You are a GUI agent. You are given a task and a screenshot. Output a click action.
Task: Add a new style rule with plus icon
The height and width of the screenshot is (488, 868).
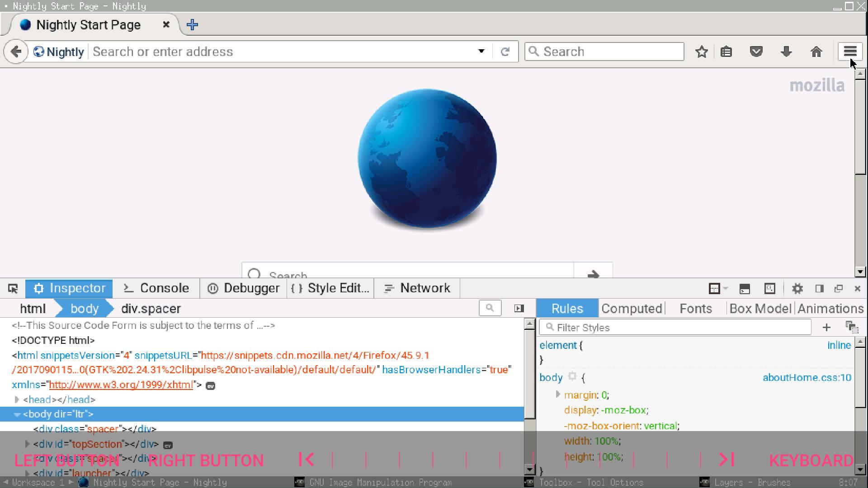click(x=826, y=328)
